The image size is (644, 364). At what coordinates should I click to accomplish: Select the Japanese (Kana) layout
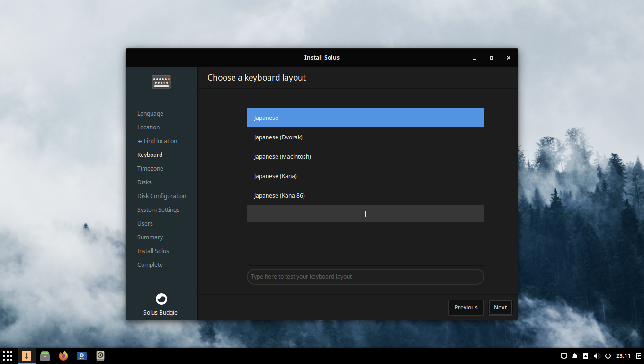point(366,176)
